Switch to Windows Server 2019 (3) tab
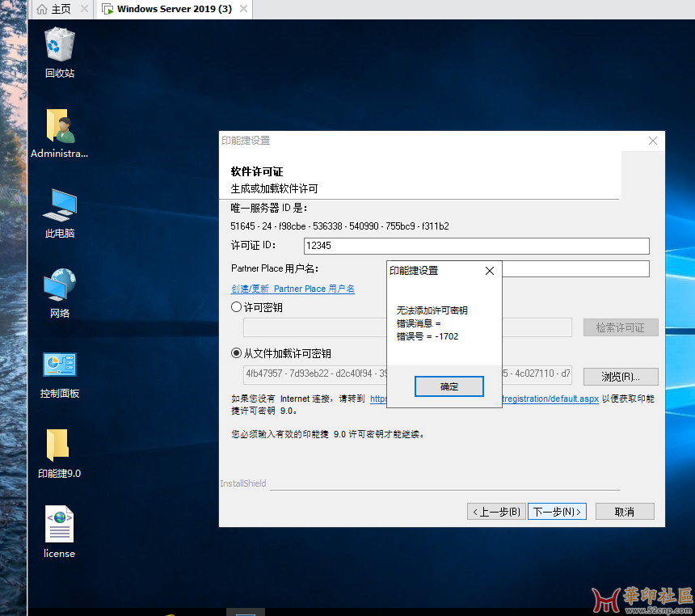 coord(175,9)
